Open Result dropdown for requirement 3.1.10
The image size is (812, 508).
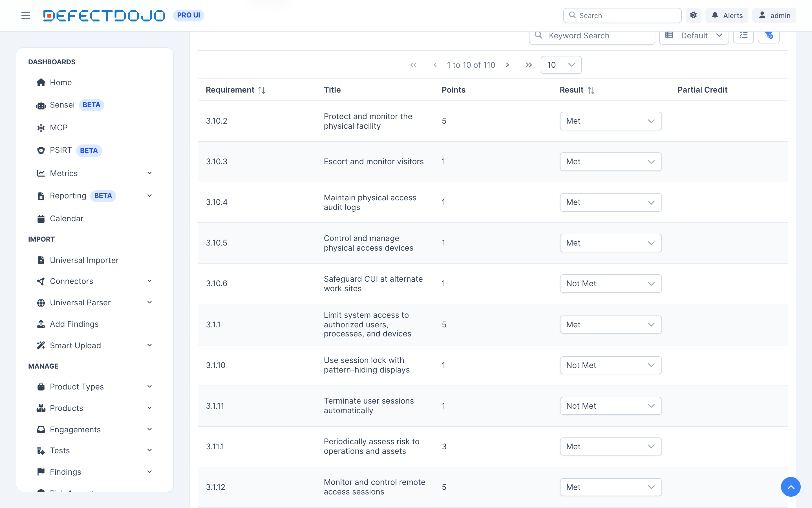click(x=611, y=365)
